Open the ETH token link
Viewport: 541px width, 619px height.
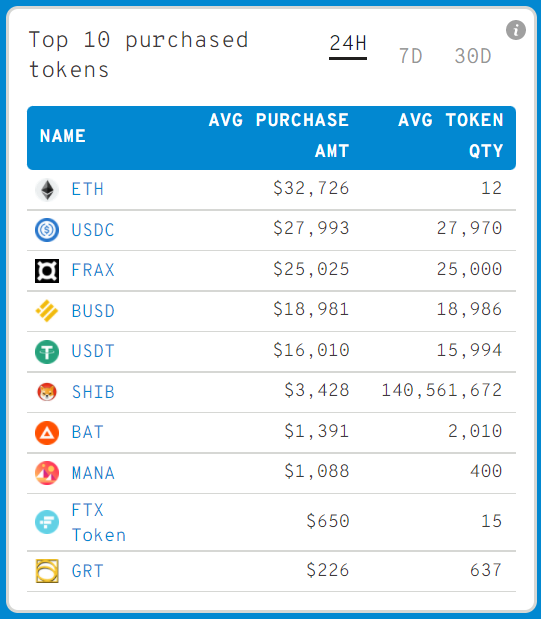click(x=88, y=189)
